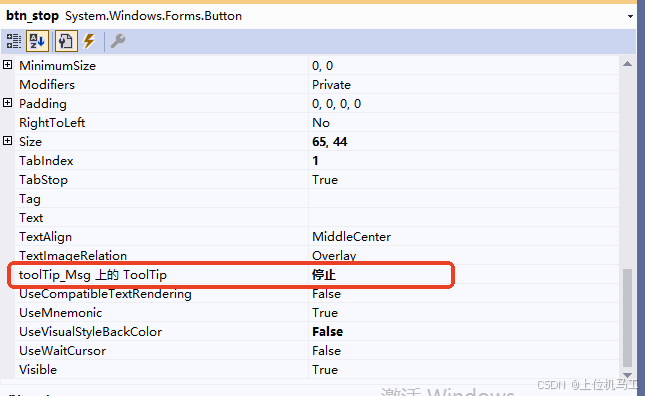645x396 pixels.
Task: Open the btn_stop object selector dropdown
Action: click(630, 16)
